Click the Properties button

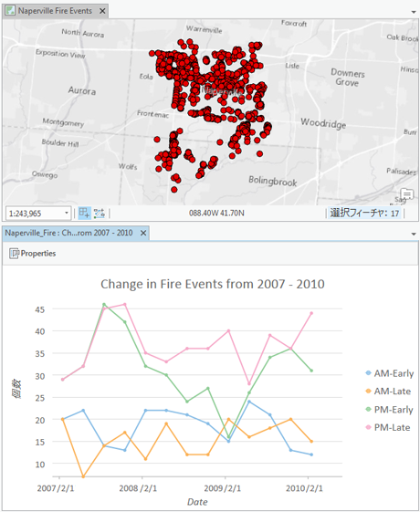32,254
